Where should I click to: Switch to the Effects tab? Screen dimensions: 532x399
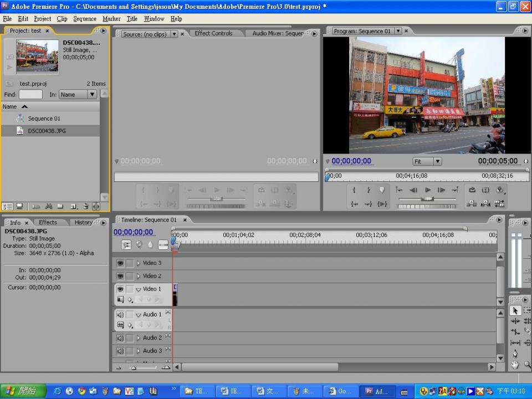click(48, 222)
